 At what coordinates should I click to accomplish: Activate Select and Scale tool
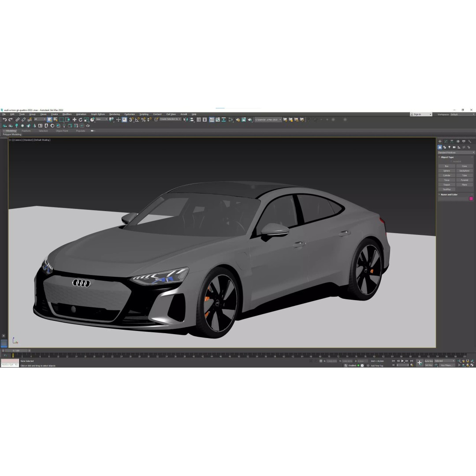(86, 119)
